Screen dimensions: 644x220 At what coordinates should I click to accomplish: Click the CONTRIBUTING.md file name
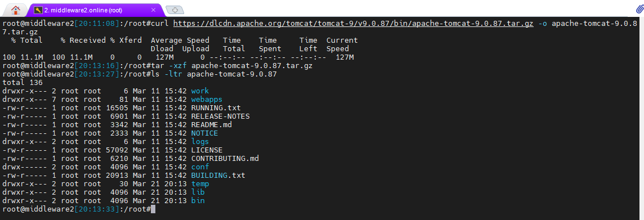click(225, 159)
